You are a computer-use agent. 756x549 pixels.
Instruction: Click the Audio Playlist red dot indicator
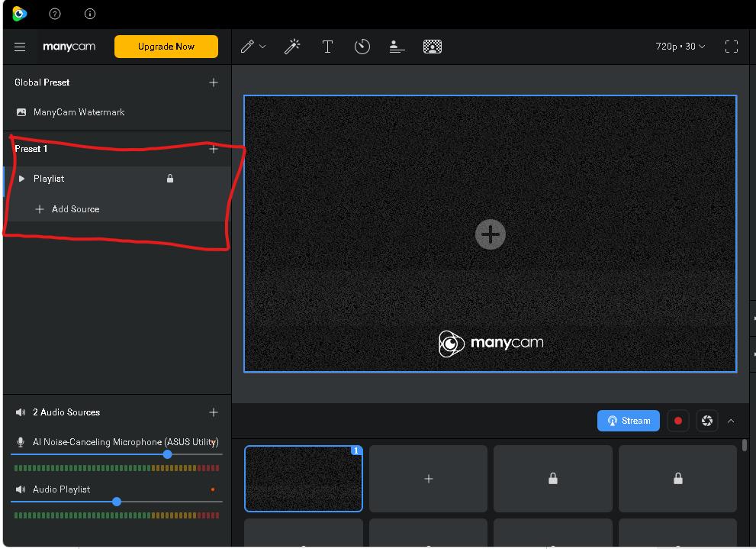click(213, 489)
